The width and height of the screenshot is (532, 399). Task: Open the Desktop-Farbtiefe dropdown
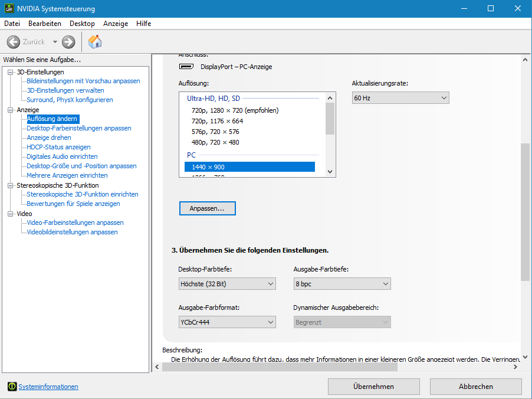click(227, 284)
